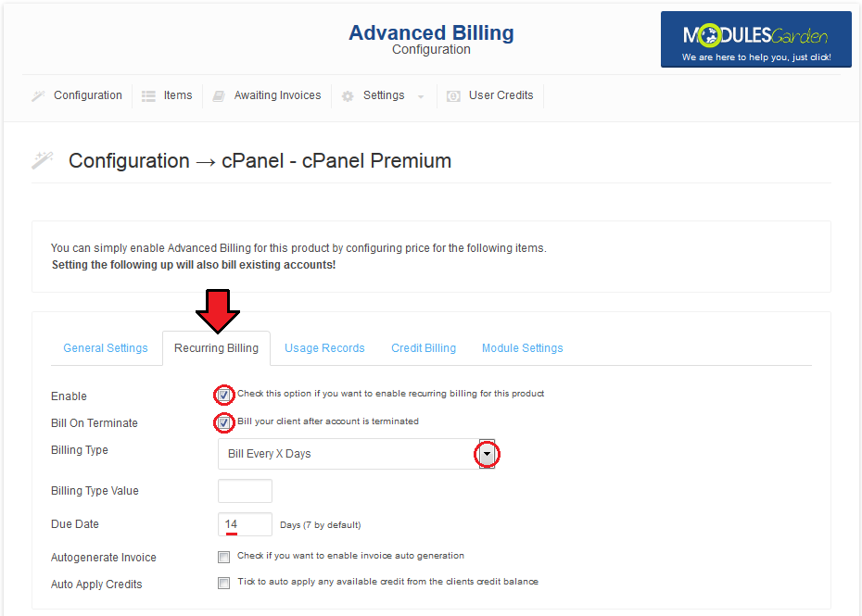Click the Items list icon

click(148, 96)
